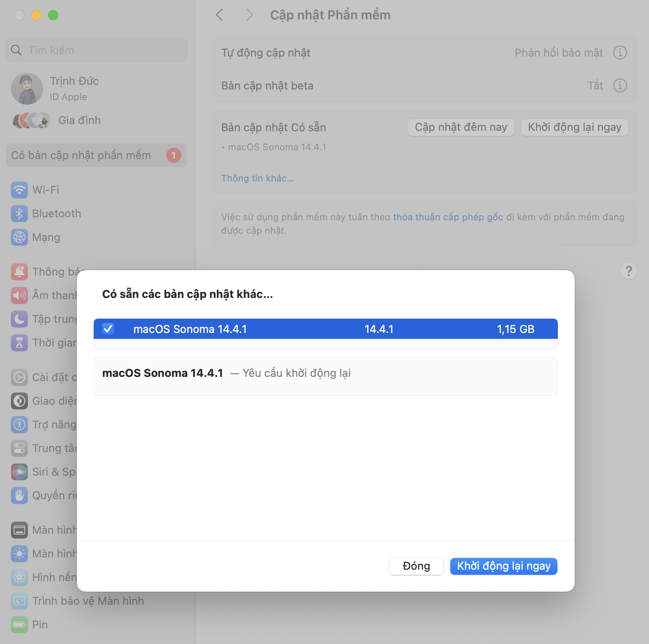Open the Thông báo bell icon
The image size is (649, 644).
(19, 272)
